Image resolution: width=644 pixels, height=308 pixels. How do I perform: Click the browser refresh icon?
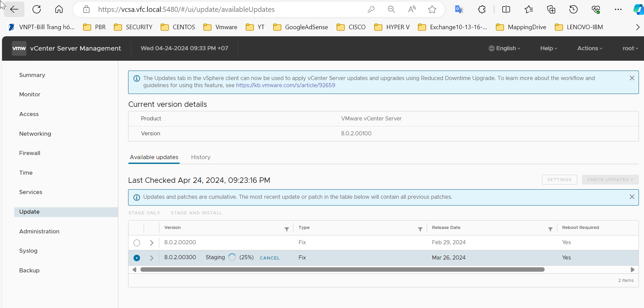[x=37, y=9]
